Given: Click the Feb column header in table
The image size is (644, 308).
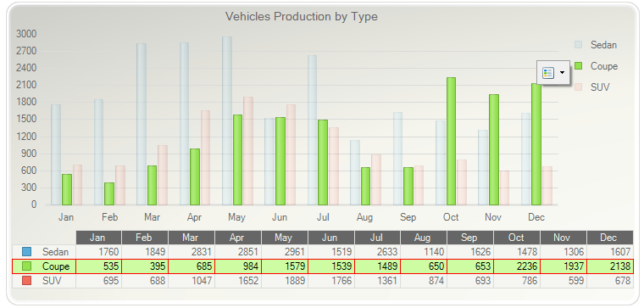Looking at the screenshot, I should click(x=145, y=238).
